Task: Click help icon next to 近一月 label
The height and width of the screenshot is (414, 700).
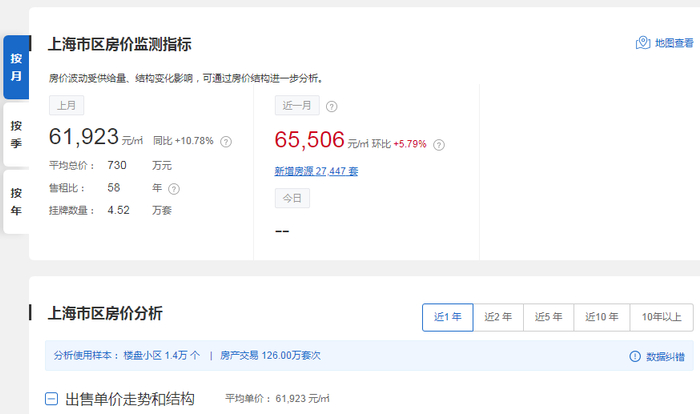Action: coord(332,106)
